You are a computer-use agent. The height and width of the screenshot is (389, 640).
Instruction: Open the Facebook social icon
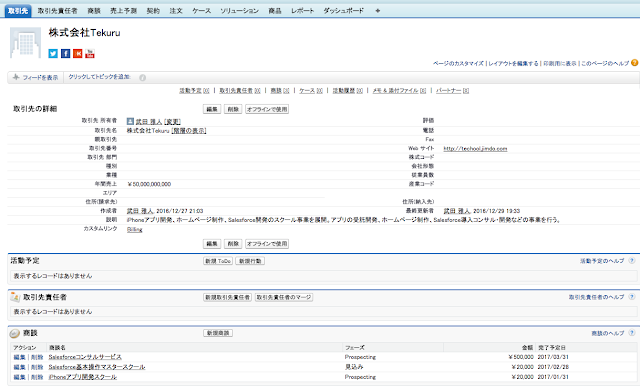pyautogui.click(x=65, y=53)
